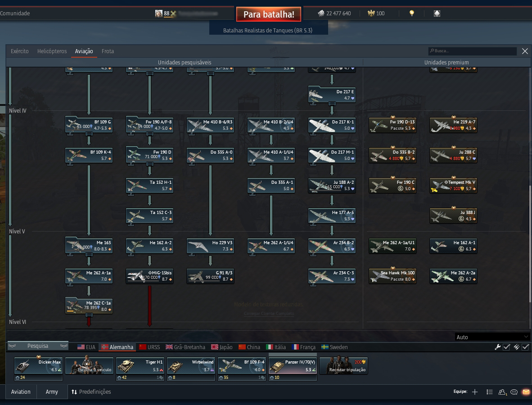532x405 pixels.
Task: Select the URSS flag nation
Action: (149, 347)
